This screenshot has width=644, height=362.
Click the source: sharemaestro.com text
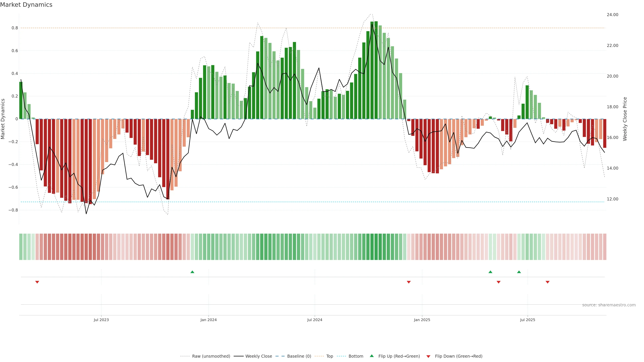609,305
